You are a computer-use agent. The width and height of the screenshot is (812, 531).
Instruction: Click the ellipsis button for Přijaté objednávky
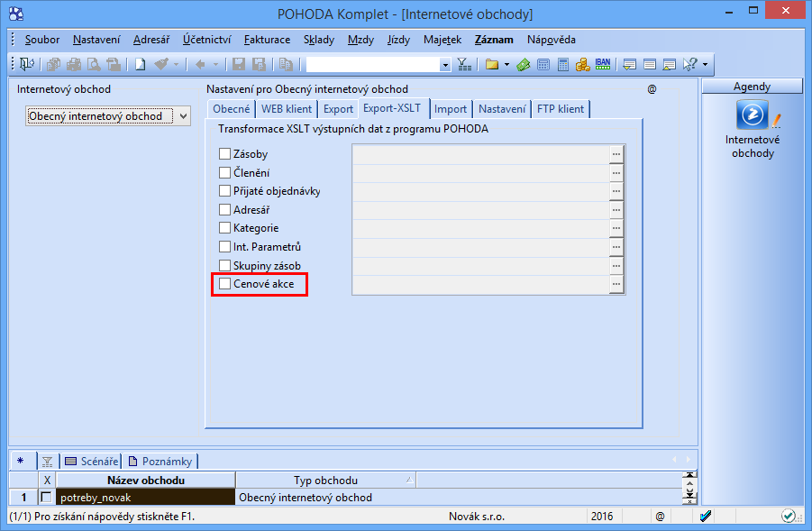(x=616, y=190)
